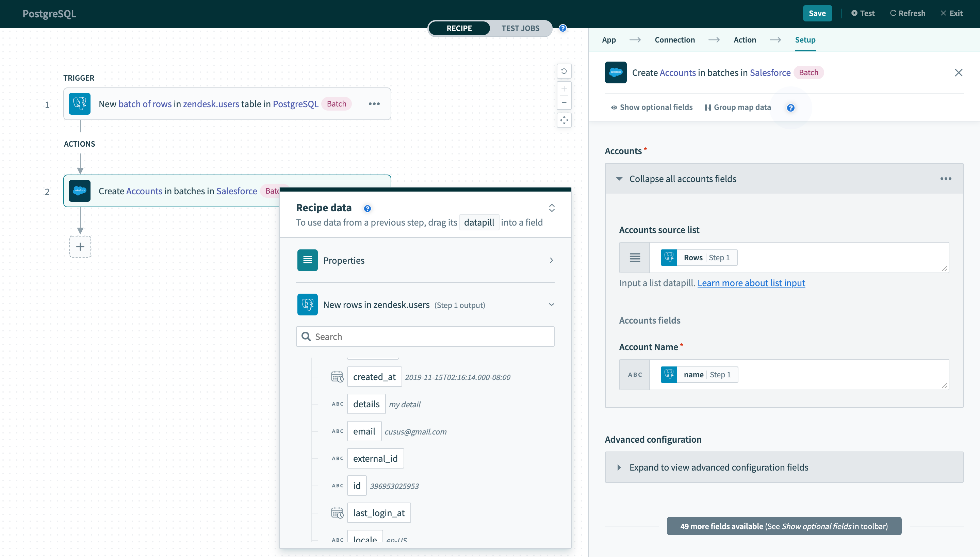
Task: Click the hamburger icon next to Rows datapill
Action: (634, 257)
